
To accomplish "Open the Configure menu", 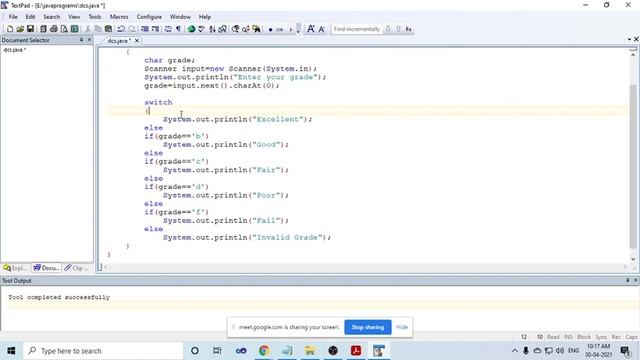I will pyautogui.click(x=149, y=17).
